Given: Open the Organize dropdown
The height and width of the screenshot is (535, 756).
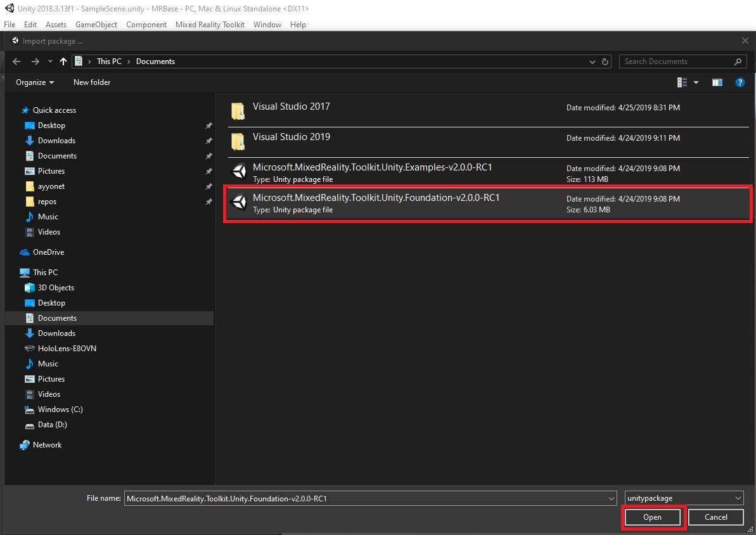Looking at the screenshot, I should point(35,82).
